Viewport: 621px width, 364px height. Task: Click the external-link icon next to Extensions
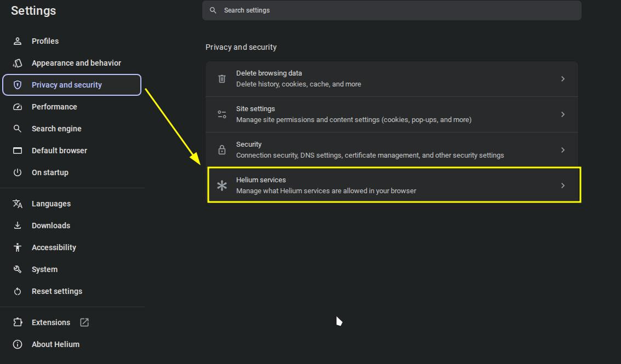(84, 322)
